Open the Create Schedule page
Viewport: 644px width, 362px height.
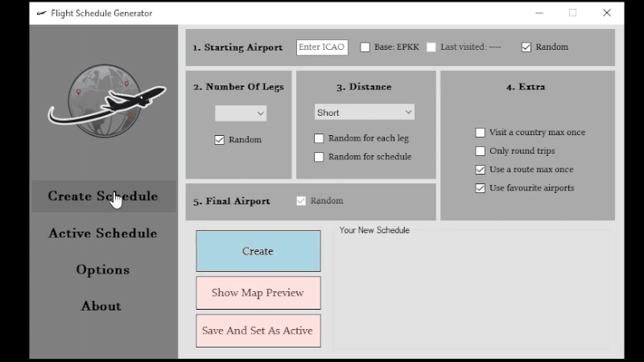coord(103,196)
